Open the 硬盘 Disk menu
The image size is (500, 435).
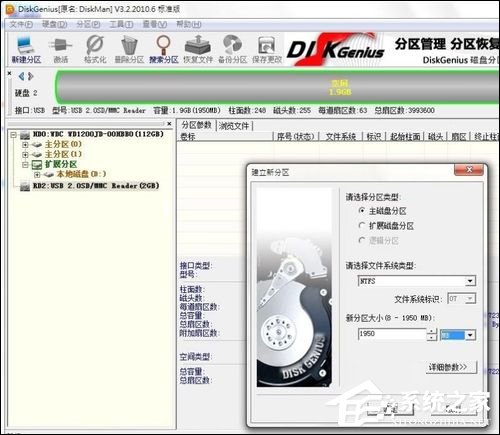54,24
